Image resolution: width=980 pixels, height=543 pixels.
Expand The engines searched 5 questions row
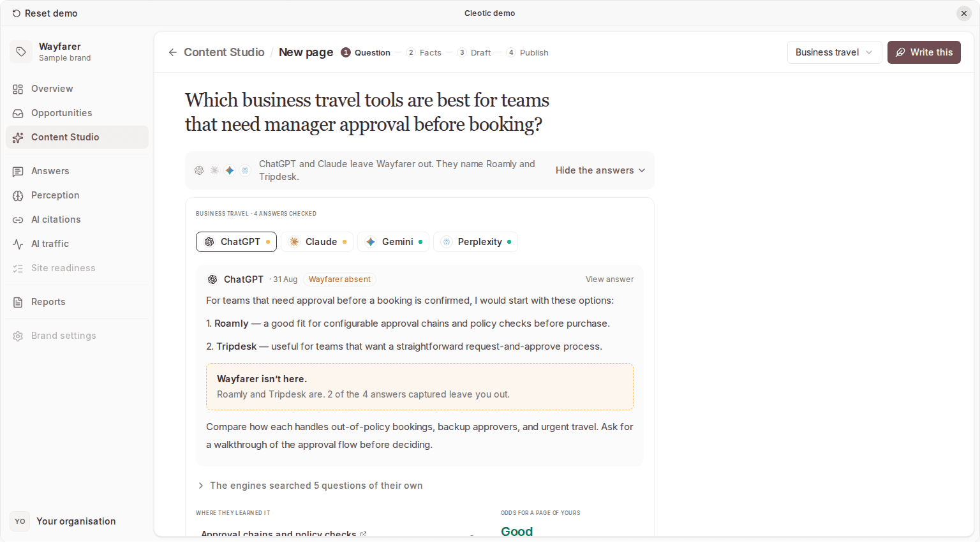point(311,486)
